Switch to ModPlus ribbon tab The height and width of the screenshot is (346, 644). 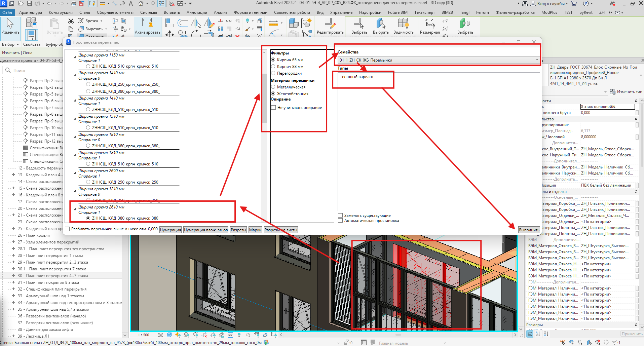click(549, 12)
